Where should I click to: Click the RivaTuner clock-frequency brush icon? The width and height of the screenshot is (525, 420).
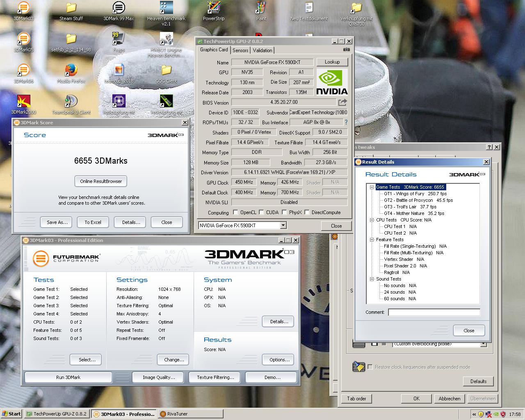pos(358,367)
